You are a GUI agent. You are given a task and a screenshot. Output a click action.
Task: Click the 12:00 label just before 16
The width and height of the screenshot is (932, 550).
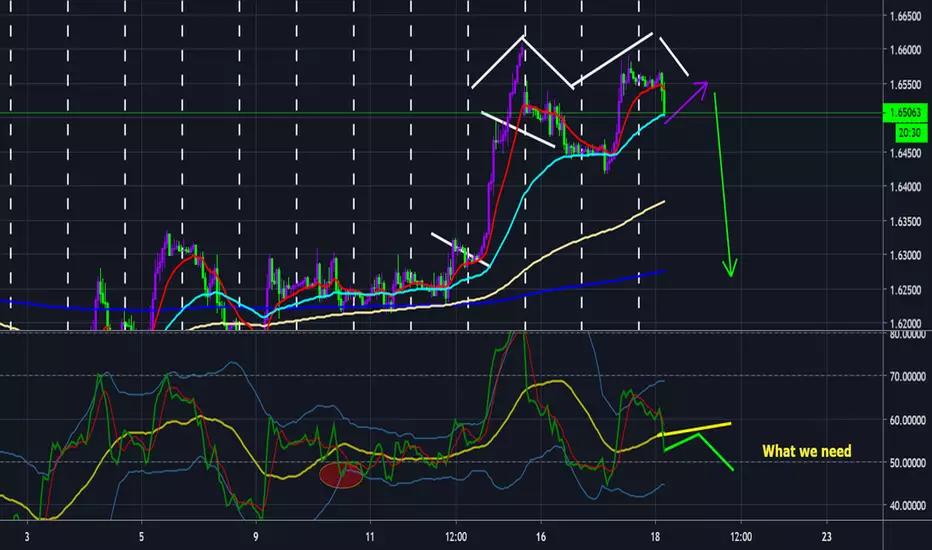coord(456,537)
